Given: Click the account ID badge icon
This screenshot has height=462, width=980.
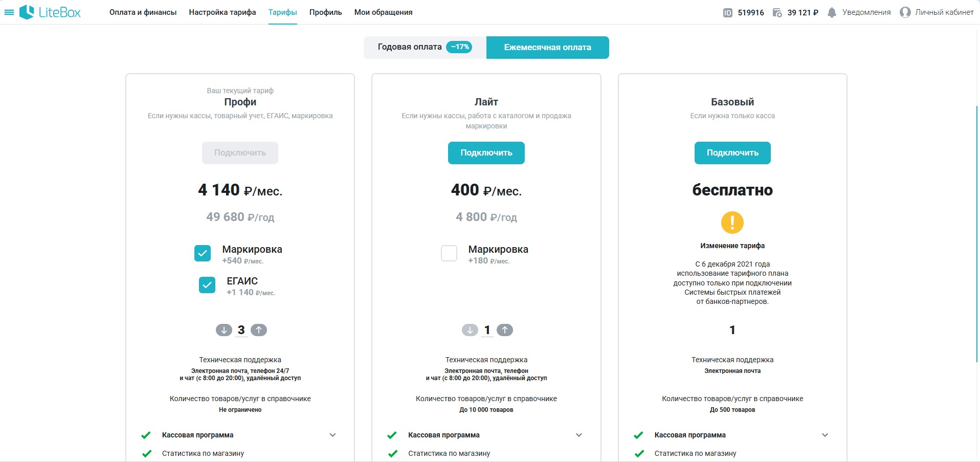Looking at the screenshot, I should pyautogui.click(x=728, y=13).
